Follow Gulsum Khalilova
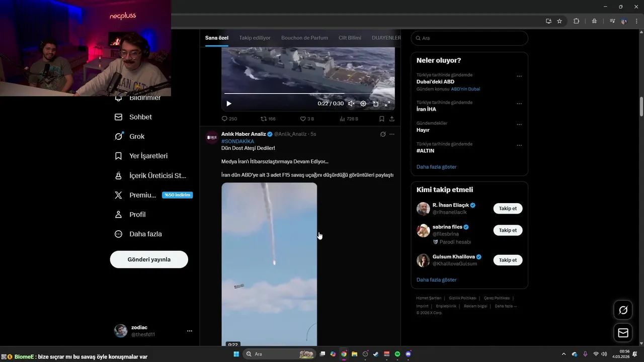This screenshot has height=362, width=644. (x=508, y=260)
